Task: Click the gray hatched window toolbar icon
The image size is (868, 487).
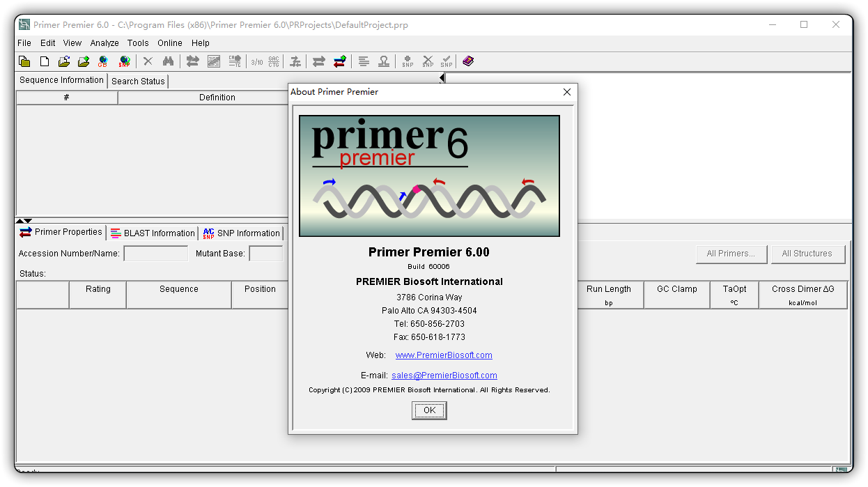Action: coord(214,61)
